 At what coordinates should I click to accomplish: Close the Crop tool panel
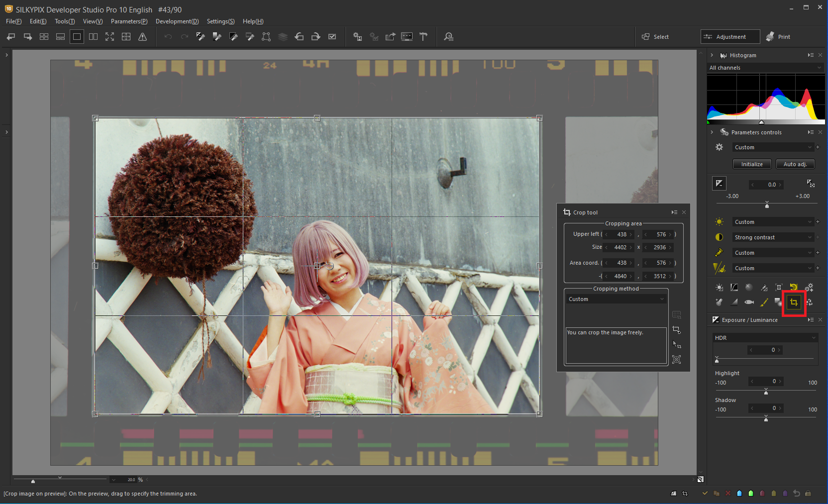[x=684, y=212]
